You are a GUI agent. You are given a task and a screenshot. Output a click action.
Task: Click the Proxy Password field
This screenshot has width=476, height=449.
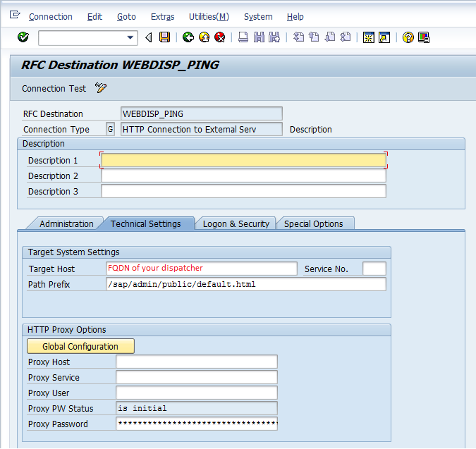[x=197, y=424]
